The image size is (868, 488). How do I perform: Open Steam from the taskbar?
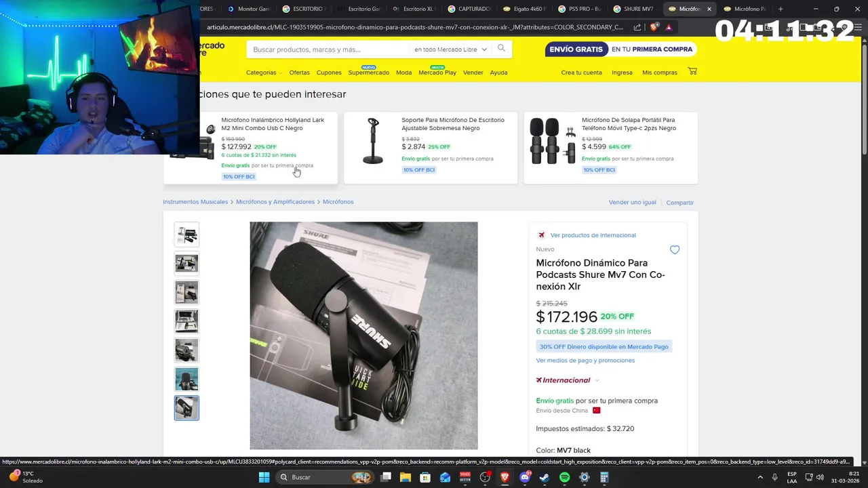[x=545, y=477]
